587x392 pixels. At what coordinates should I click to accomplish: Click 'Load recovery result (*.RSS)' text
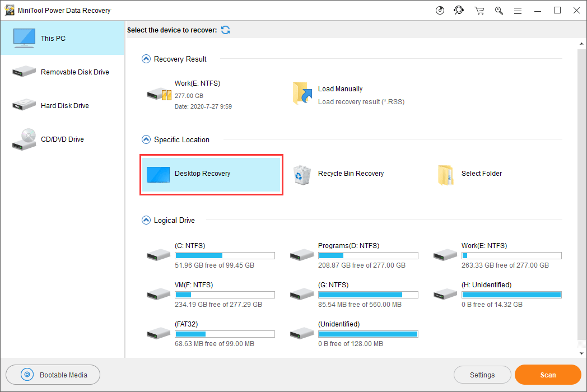coord(361,102)
